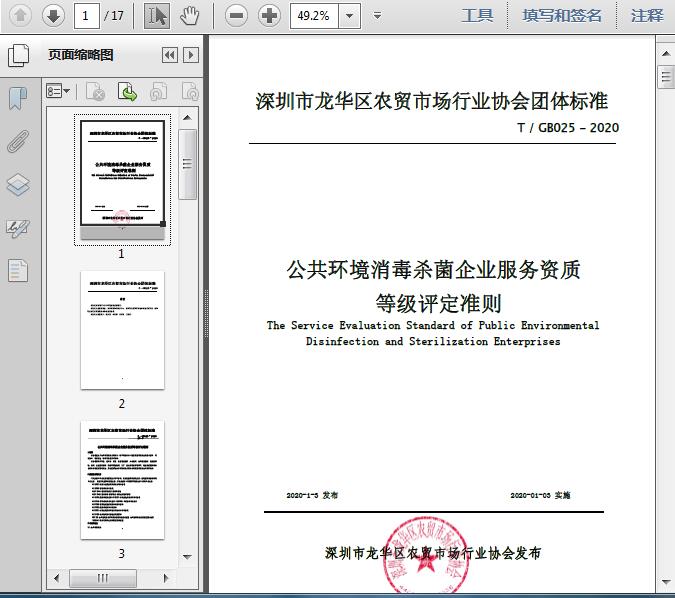
Task: Open the 填写和签名 panel
Action: click(x=562, y=15)
